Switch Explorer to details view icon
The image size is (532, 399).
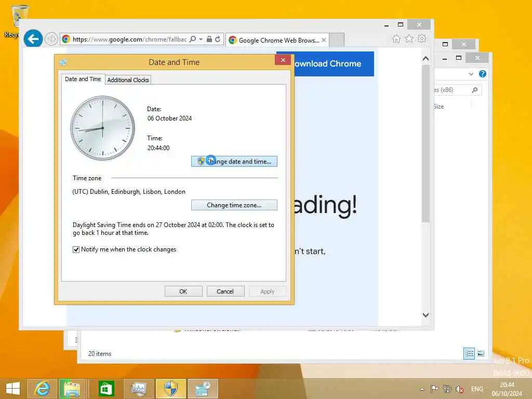tap(469, 353)
